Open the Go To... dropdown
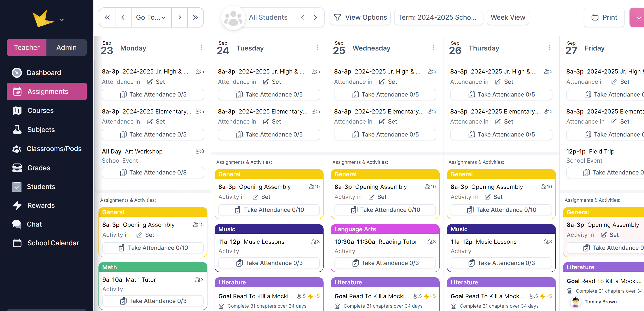Viewport: 644px width, 311px height. coord(151,17)
